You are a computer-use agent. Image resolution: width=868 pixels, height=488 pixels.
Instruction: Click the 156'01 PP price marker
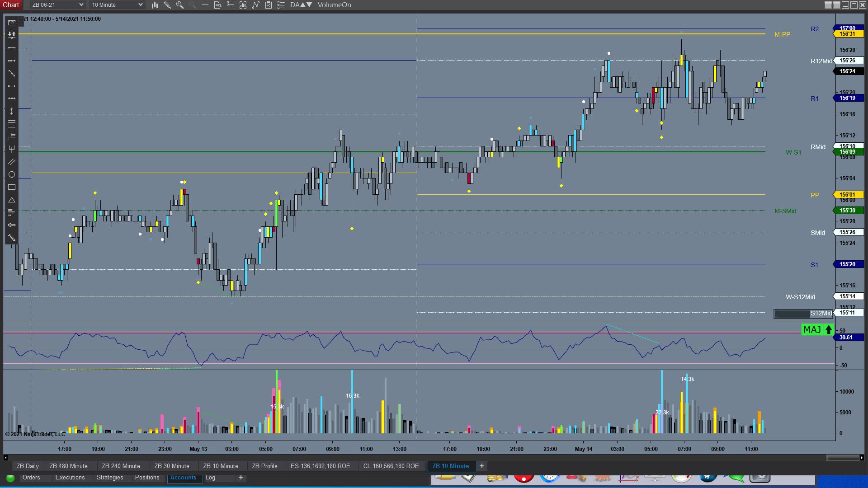pos(848,195)
